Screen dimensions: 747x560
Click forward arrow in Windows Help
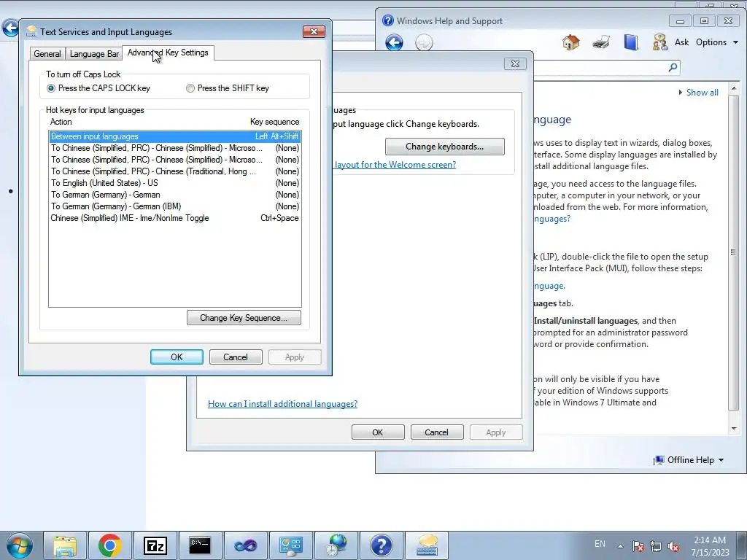click(x=424, y=42)
